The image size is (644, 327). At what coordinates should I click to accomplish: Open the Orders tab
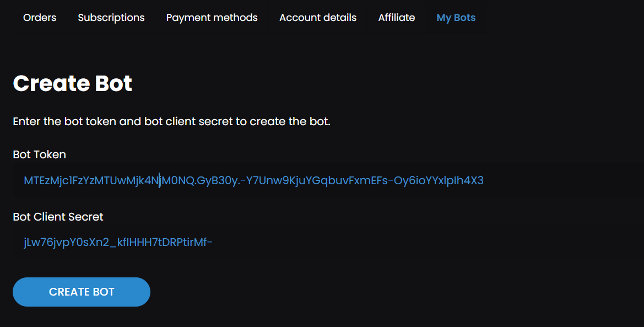pos(40,18)
